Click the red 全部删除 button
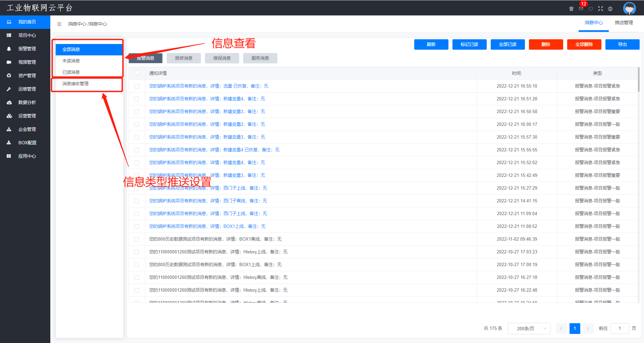Screen dimensions: 644x343 [x=584, y=44]
